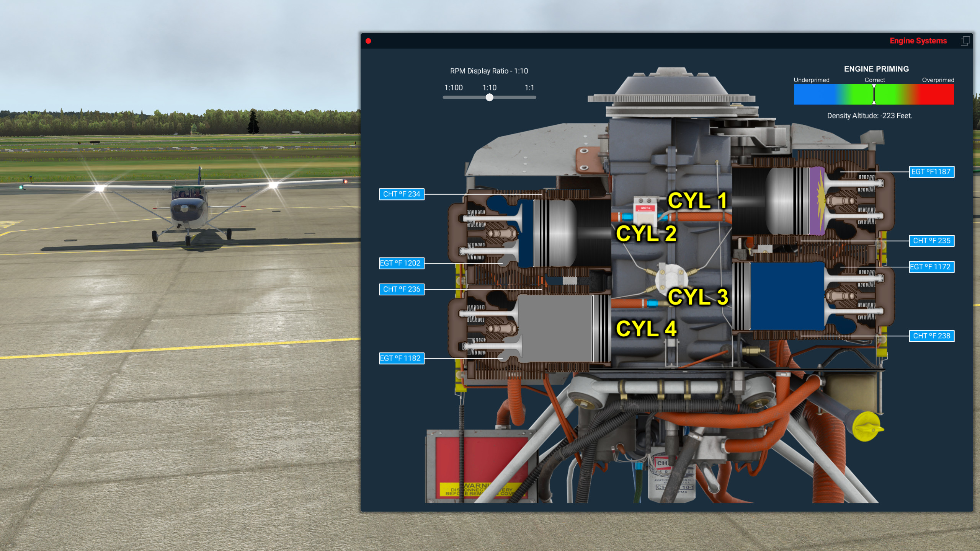Click the pop-out window icon top right
Viewport: 980px width, 551px height.
pos(965,41)
